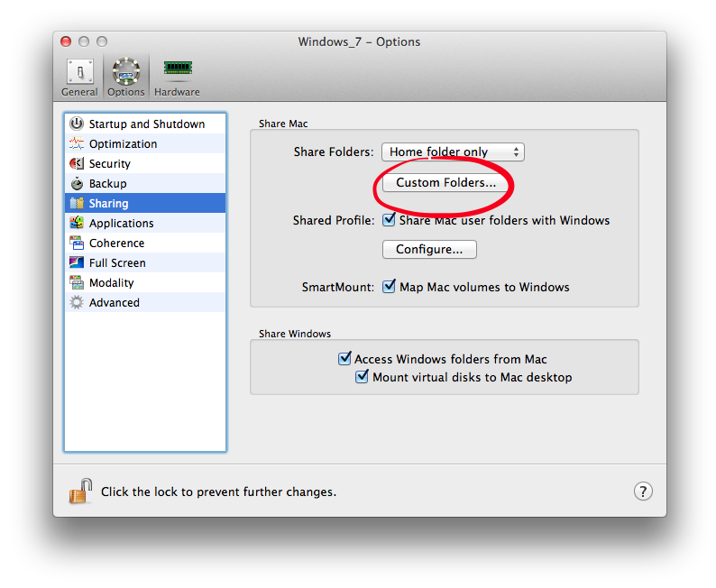Toggle Share Mac user folders with Windows
716x588 pixels.
389,219
